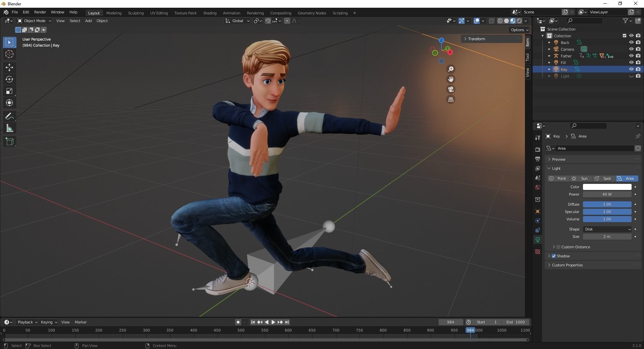Image resolution: width=644 pixels, height=349 pixels.
Task: Switch perspective/orthographic grid icon
Action: [x=451, y=99]
